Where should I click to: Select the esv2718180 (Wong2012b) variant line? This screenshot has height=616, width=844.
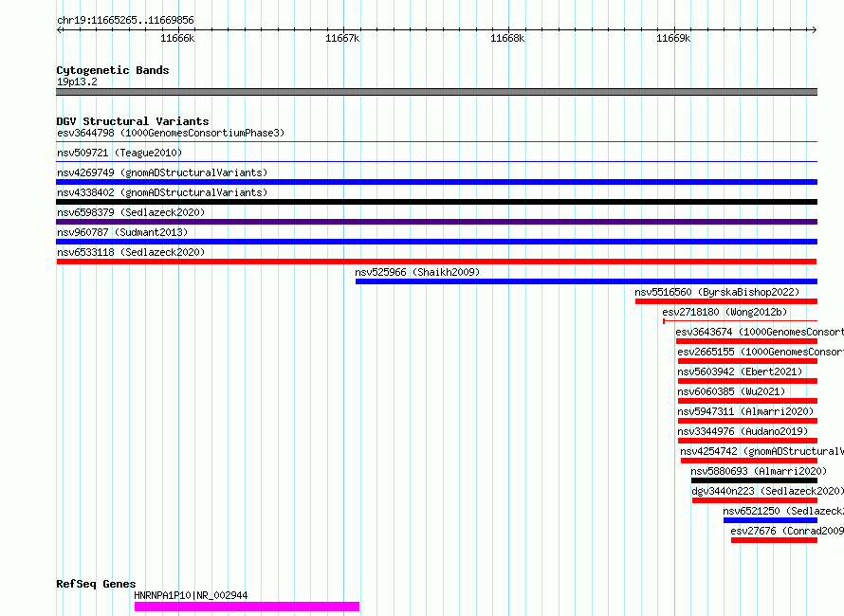click(x=740, y=321)
